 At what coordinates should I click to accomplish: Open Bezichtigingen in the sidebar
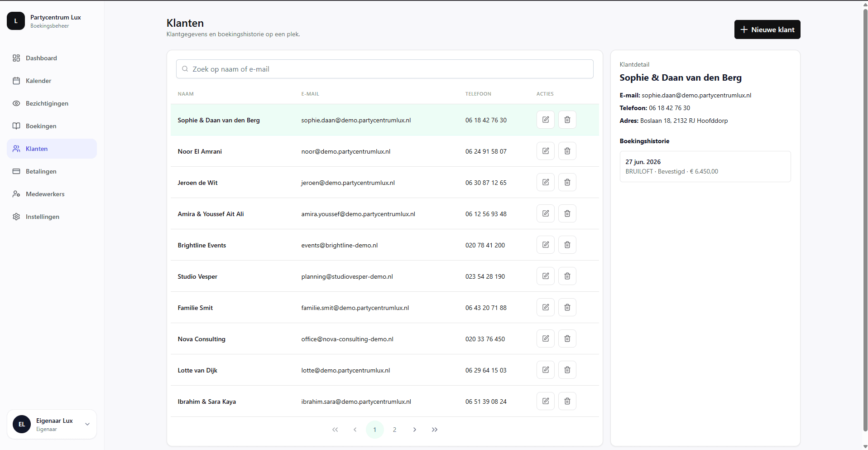pyautogui.click(x=52, y=103)
